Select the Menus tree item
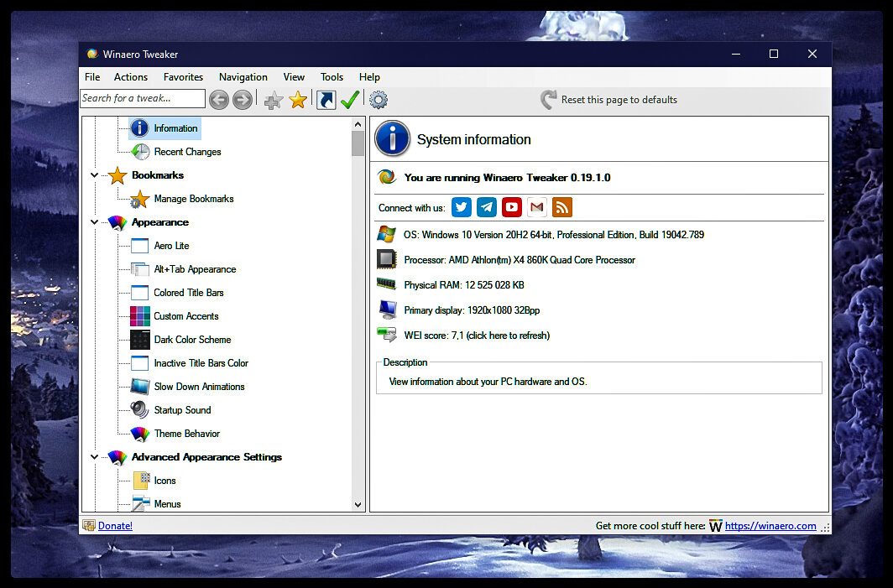 pyautogui.click(x=168, y=504)
